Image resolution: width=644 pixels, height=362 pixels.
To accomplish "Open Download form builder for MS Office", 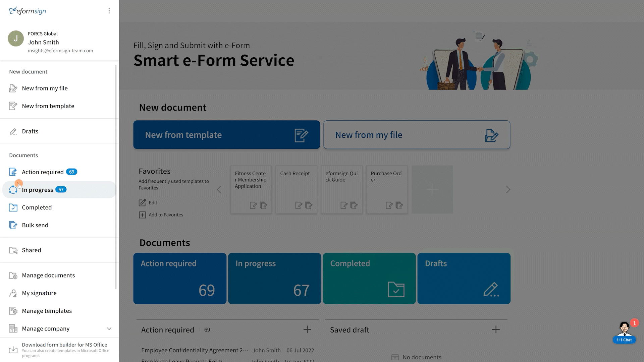I will point(64,345).
